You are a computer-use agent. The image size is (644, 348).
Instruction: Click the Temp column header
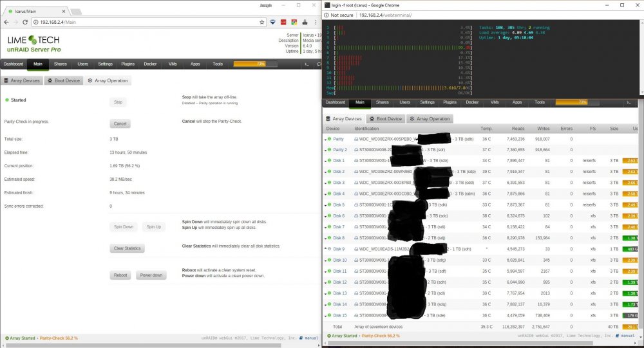486,129
